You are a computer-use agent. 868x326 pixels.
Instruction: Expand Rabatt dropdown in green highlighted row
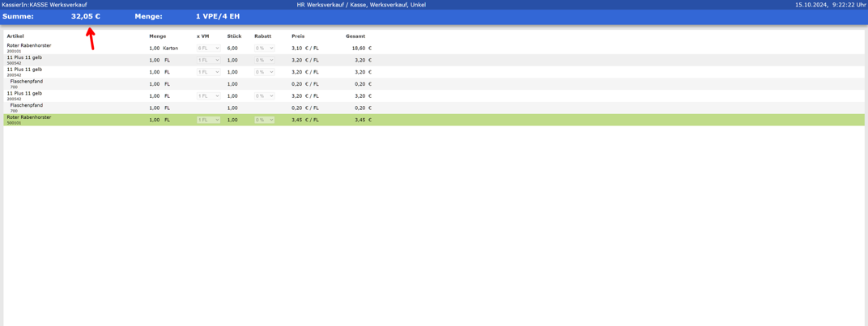264,120
